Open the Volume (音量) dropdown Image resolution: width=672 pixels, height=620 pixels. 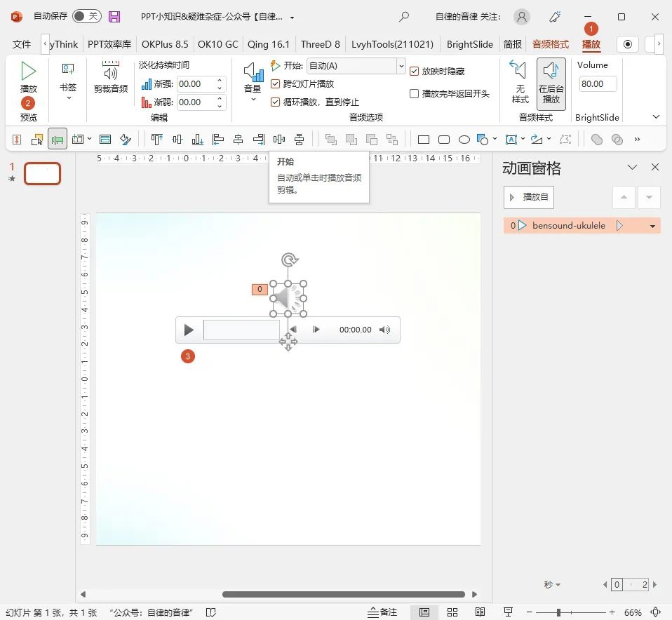pyautogui.click(x=253, y=82)
